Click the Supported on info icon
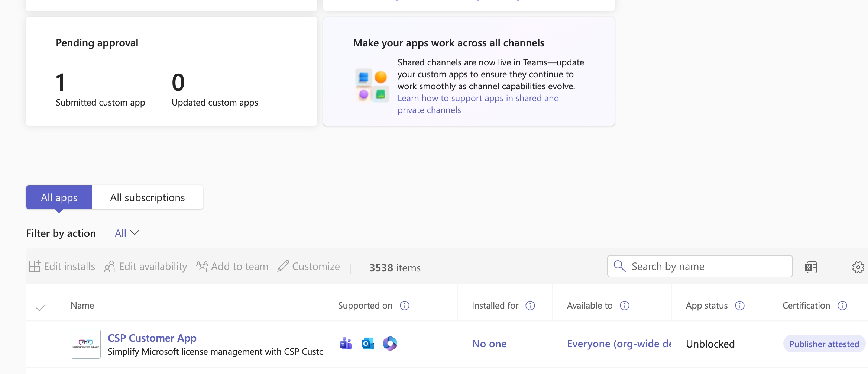868x374 pixels. tap(405, 306)
